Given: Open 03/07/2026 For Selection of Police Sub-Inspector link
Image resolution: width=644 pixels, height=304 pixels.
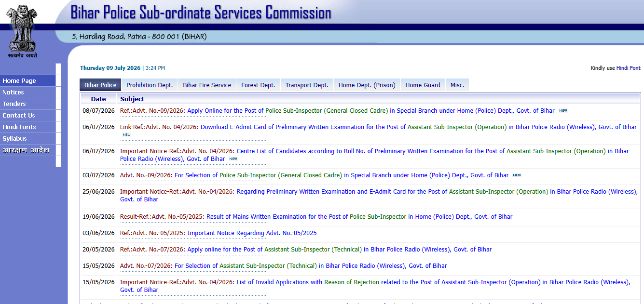Looking at the screenshot, I should coord(342,175).
